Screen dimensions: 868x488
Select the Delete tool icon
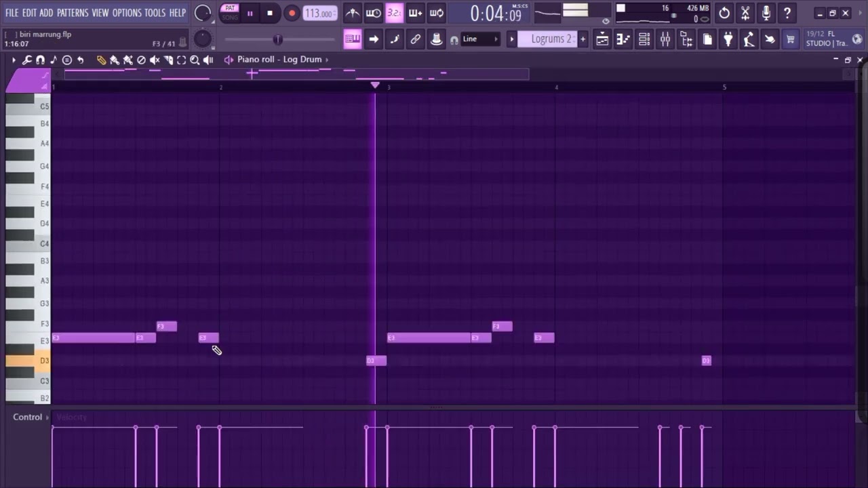pos(141,60)
